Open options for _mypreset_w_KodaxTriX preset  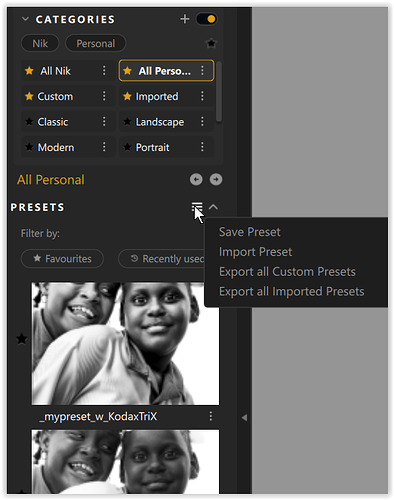pyautogui.click(x=211, y=416)
